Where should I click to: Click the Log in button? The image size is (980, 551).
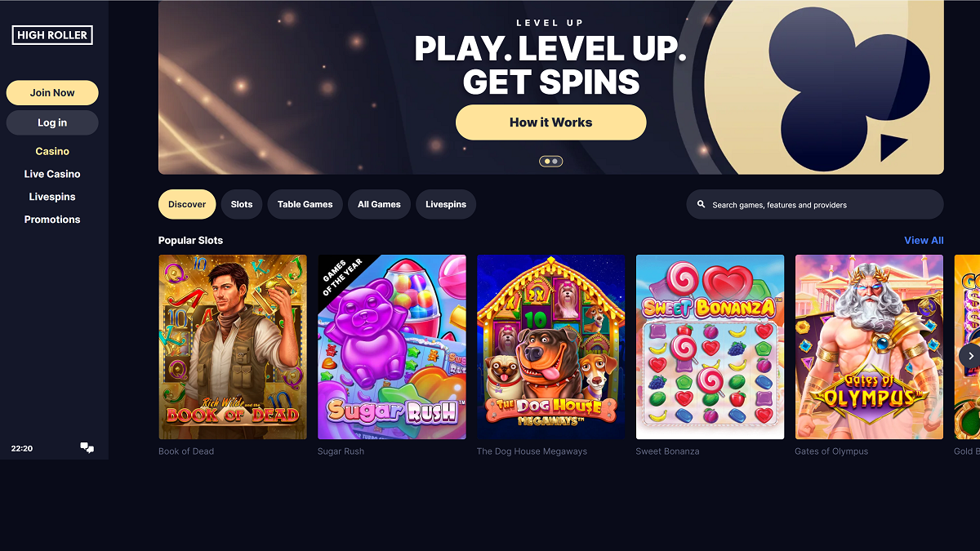[52, 122]
